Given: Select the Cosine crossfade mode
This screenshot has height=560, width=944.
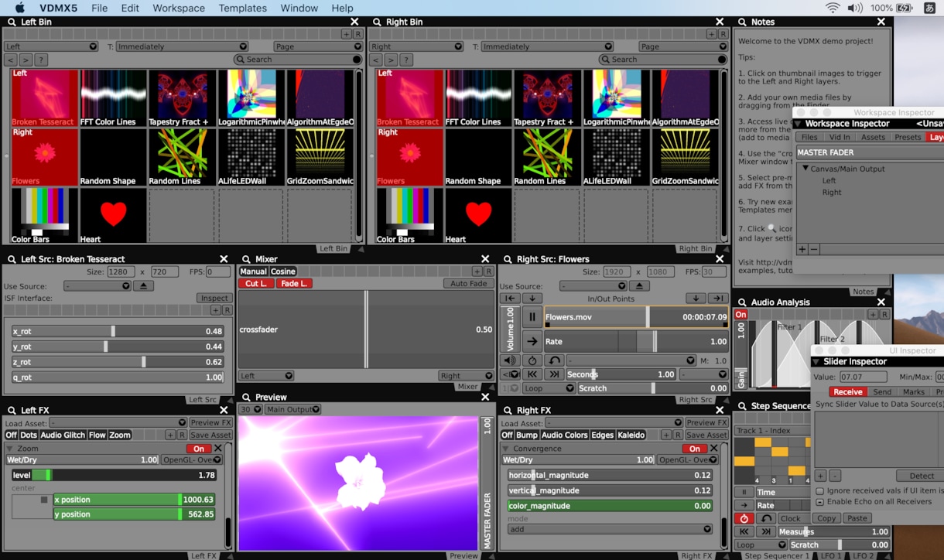Looking at the screenshot, I should click(283, 271).
